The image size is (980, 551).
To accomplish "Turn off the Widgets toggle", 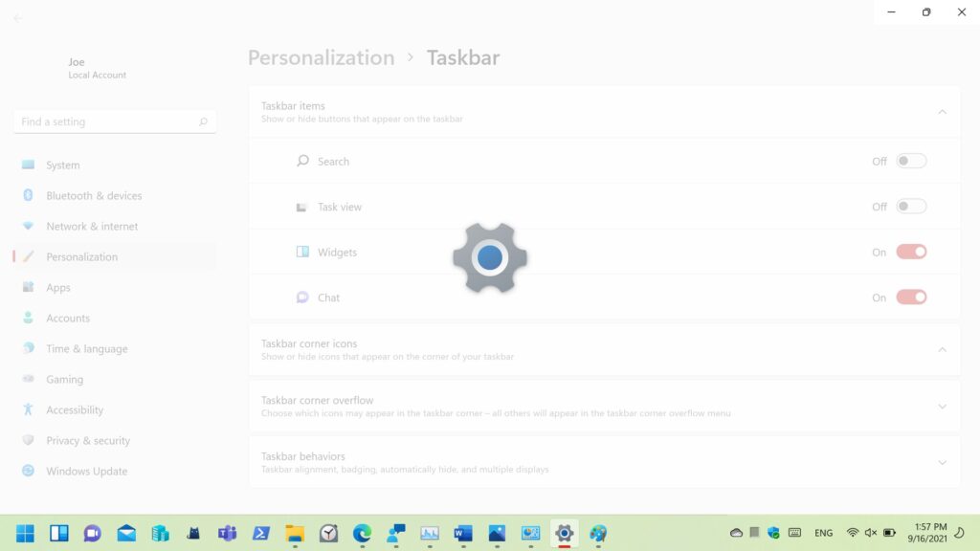I will (x=911, y=252).
